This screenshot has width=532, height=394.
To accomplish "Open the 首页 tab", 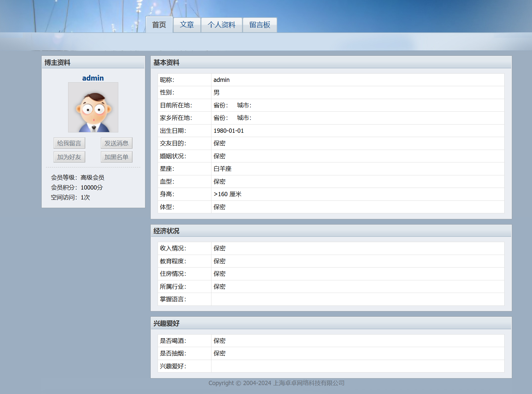I will point(159,25).
